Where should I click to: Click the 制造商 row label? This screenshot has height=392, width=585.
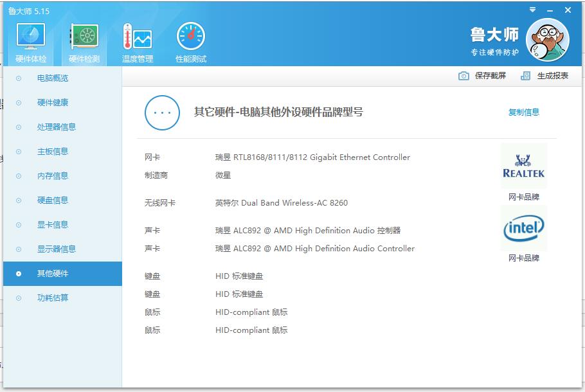point(156,175)
